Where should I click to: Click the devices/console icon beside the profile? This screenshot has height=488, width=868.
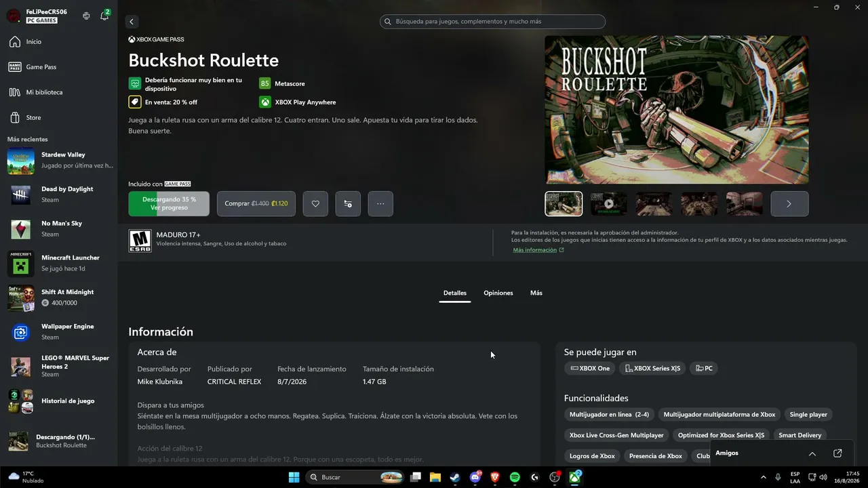(86, 16)
